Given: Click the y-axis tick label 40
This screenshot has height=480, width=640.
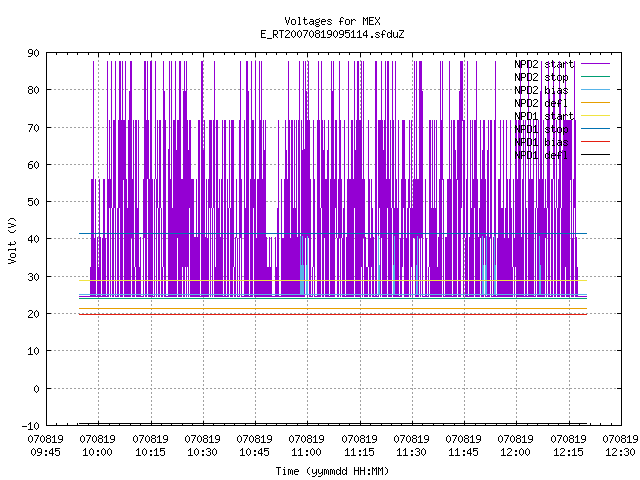Looking at the screenshot, I should coord(33,239).
